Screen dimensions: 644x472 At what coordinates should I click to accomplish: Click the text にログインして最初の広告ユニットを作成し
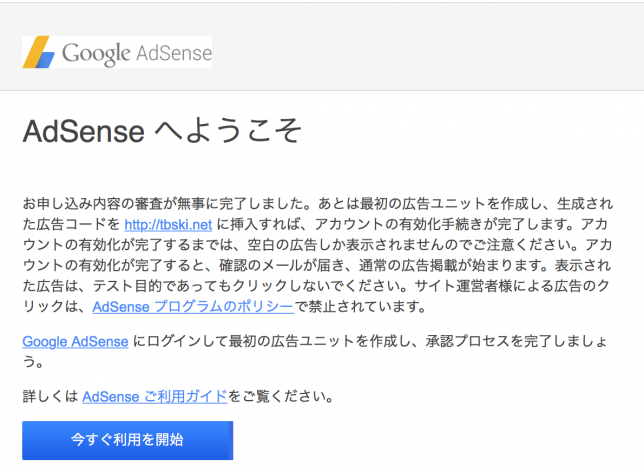coord(271,341)
